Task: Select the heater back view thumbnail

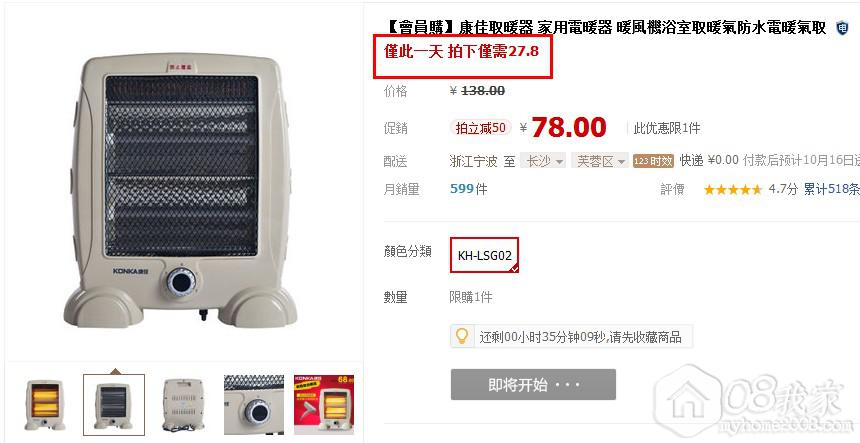Action: pyautogui.click(x=184, y=405)
